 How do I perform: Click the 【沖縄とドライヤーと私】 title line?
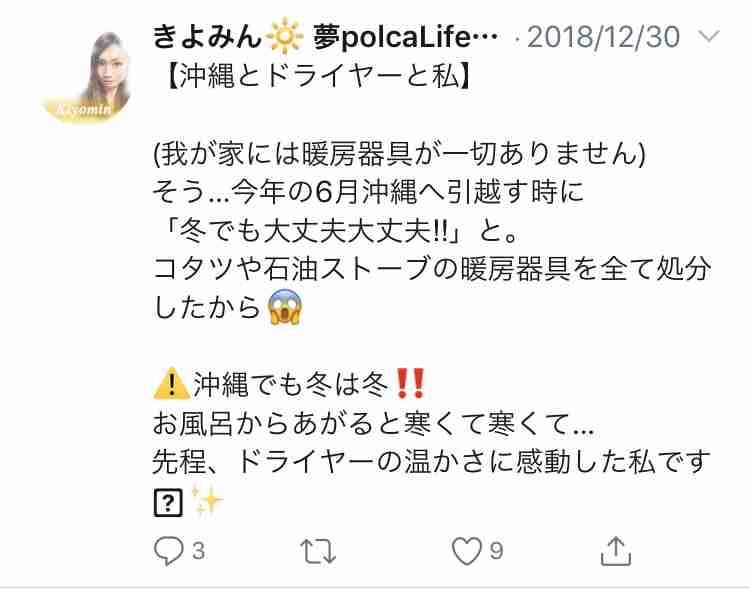[314, 76]
